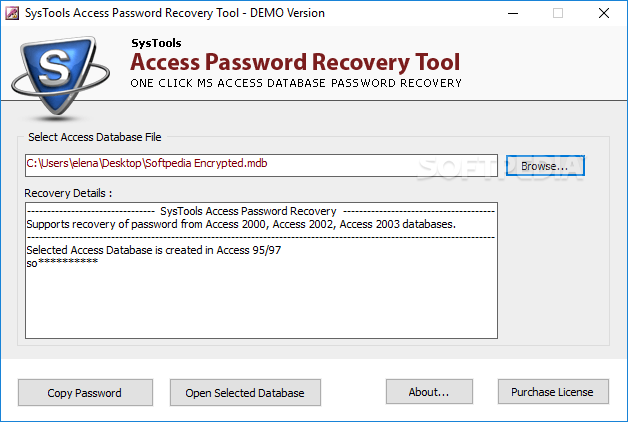Click the Browse... button

(545, 165)
